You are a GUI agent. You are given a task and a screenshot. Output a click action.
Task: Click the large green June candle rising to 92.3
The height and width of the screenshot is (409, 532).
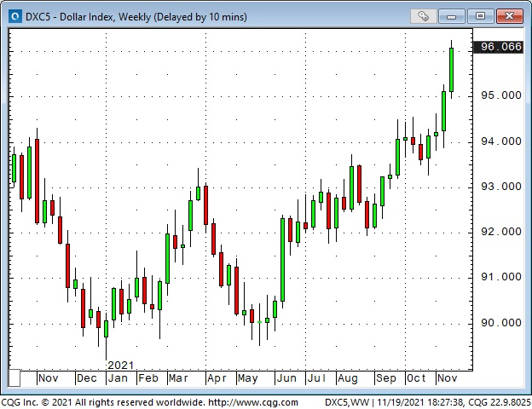pos(283,259)
